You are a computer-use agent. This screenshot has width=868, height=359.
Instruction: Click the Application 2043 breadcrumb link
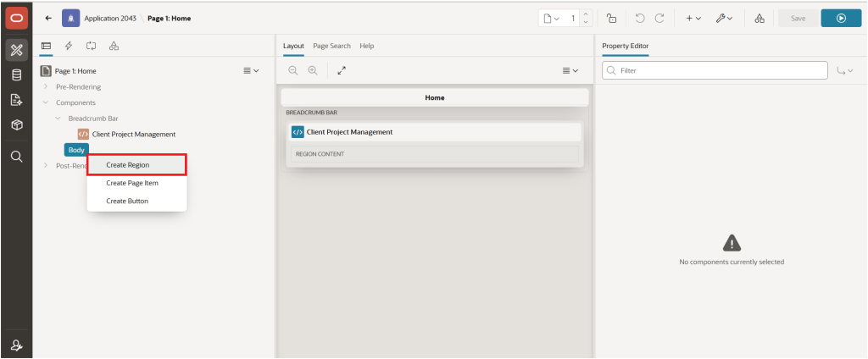pyautogui.click(x=109, y=19)
